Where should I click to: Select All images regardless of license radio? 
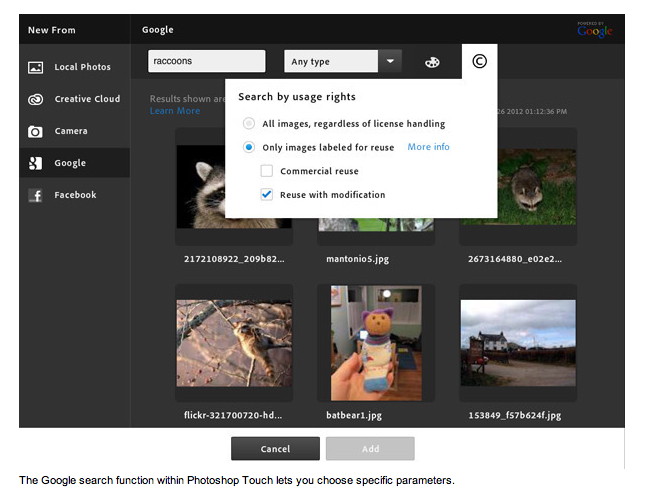[x=249, y=124]
